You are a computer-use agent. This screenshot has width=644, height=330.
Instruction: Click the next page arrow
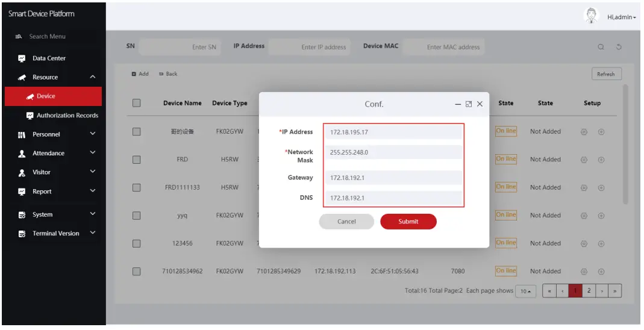(x=602, y=291)
